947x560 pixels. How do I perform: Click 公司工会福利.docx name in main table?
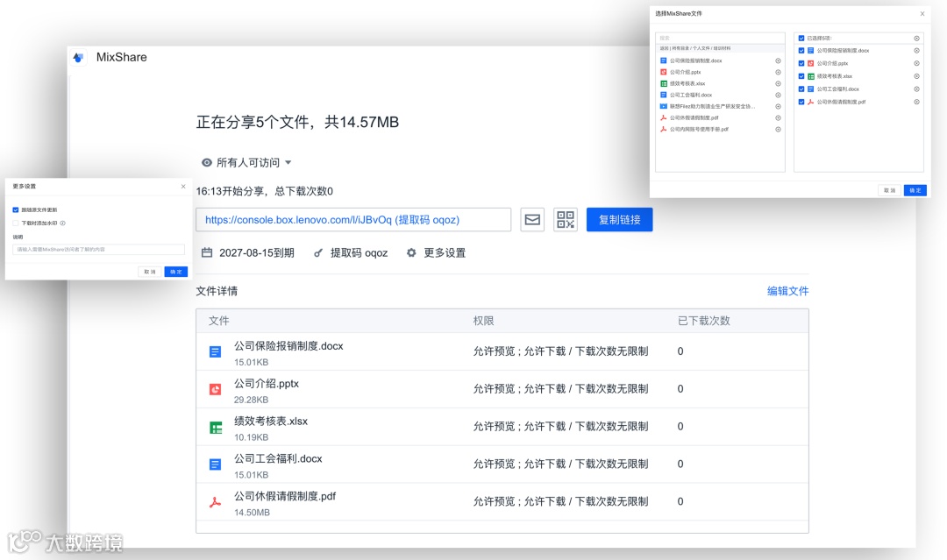click(279, 459)
